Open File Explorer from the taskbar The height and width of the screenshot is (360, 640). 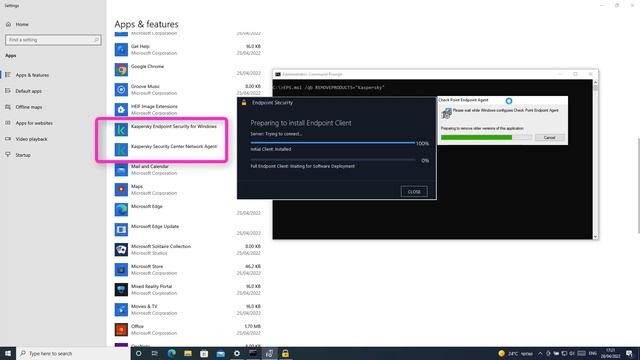coord(188,353)
